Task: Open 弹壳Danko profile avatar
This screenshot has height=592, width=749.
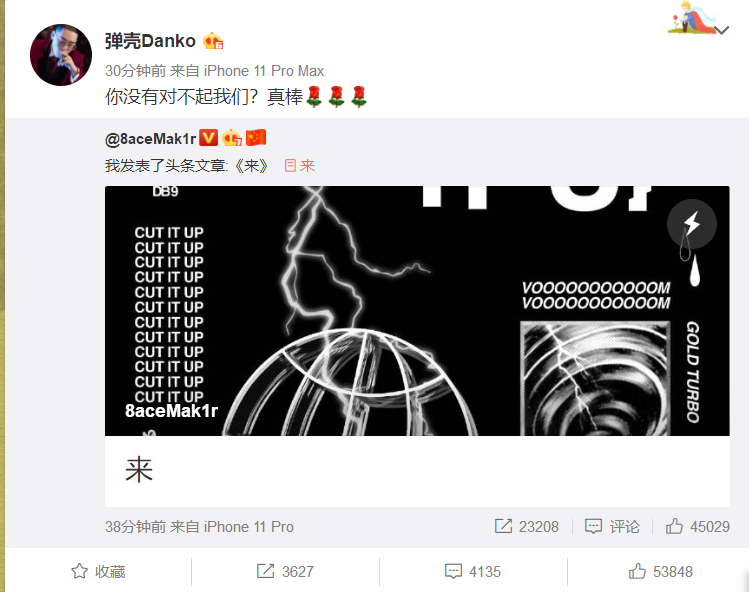Action: (61, 55)
